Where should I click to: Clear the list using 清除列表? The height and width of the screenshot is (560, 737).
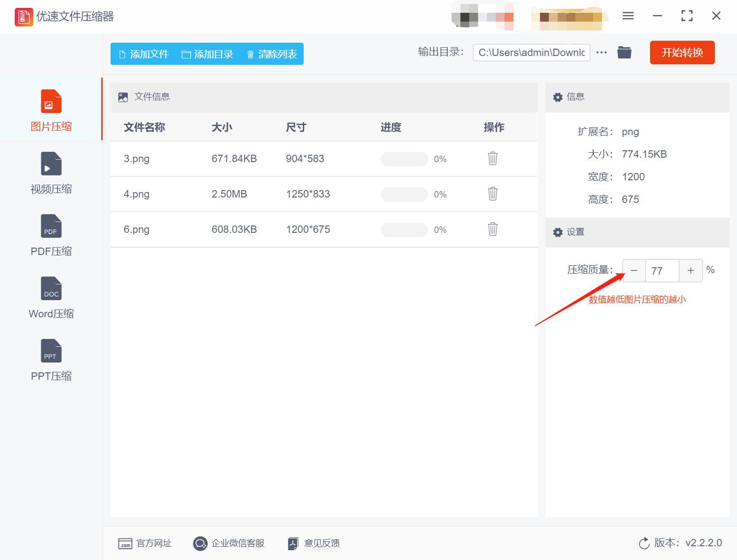pos(271,54)
